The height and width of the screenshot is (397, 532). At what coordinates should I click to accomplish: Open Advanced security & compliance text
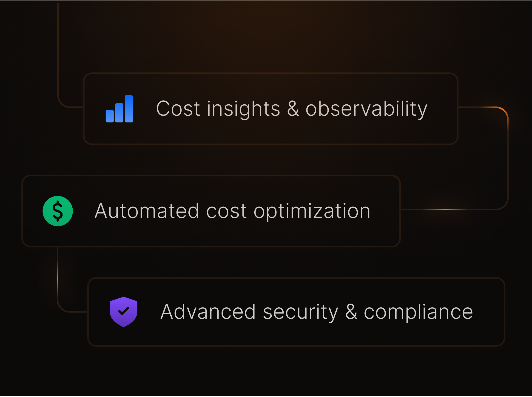point(317,312)
